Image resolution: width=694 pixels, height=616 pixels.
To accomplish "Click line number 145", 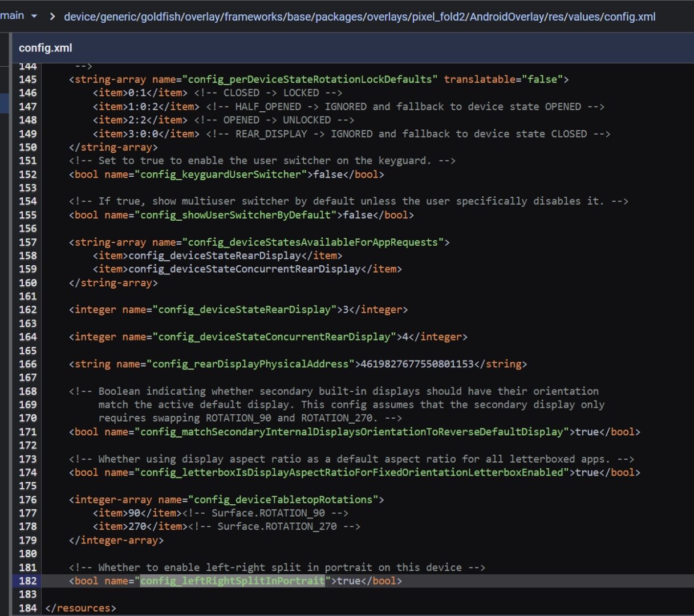I will (27, 79).
